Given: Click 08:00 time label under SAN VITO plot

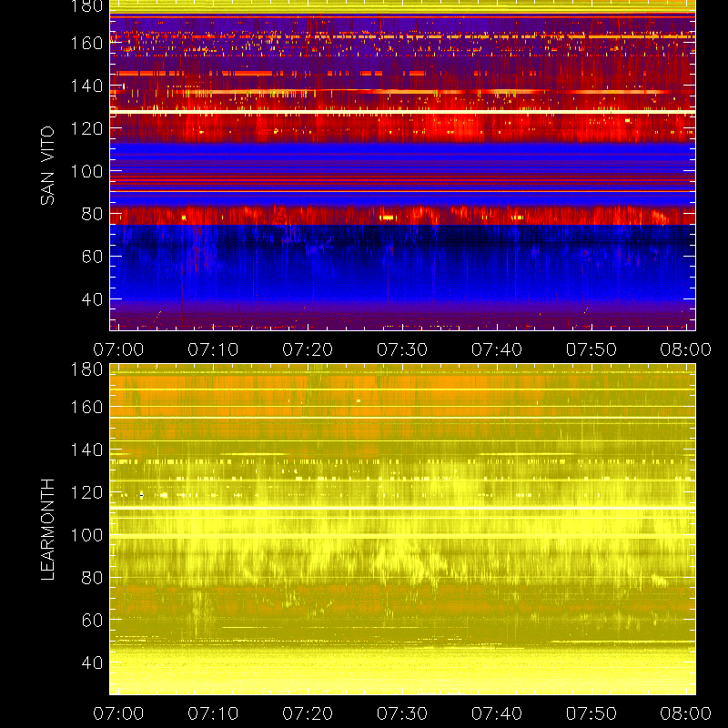Looking at the screenshot, I should click(x=686, y=349).
